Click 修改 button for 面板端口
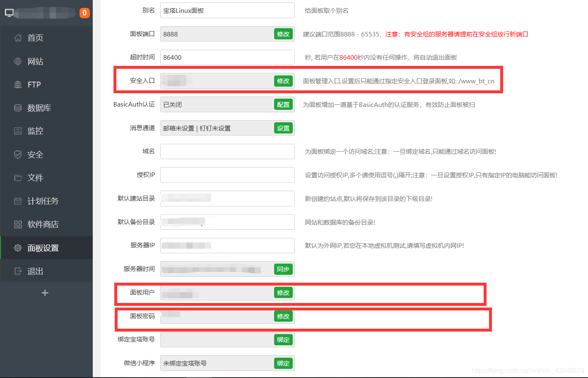Viewport: 588px width, 378px height. (283, 34)
